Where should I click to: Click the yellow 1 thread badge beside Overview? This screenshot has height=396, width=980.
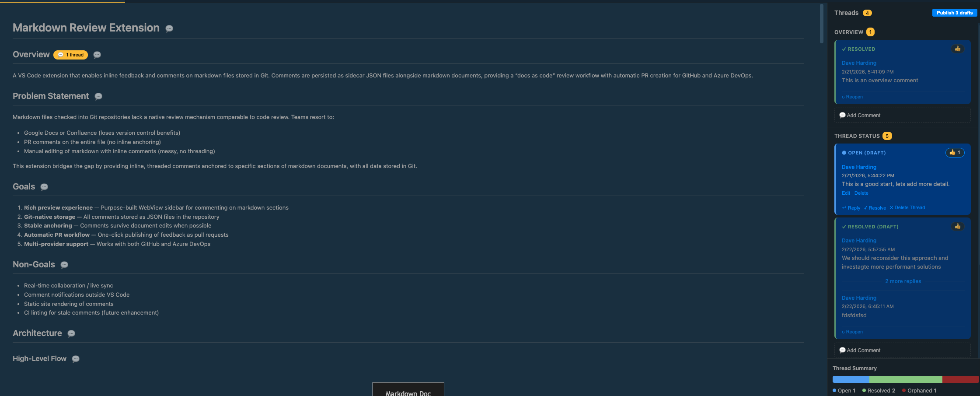pyautogui.click(x=70, y=55)
